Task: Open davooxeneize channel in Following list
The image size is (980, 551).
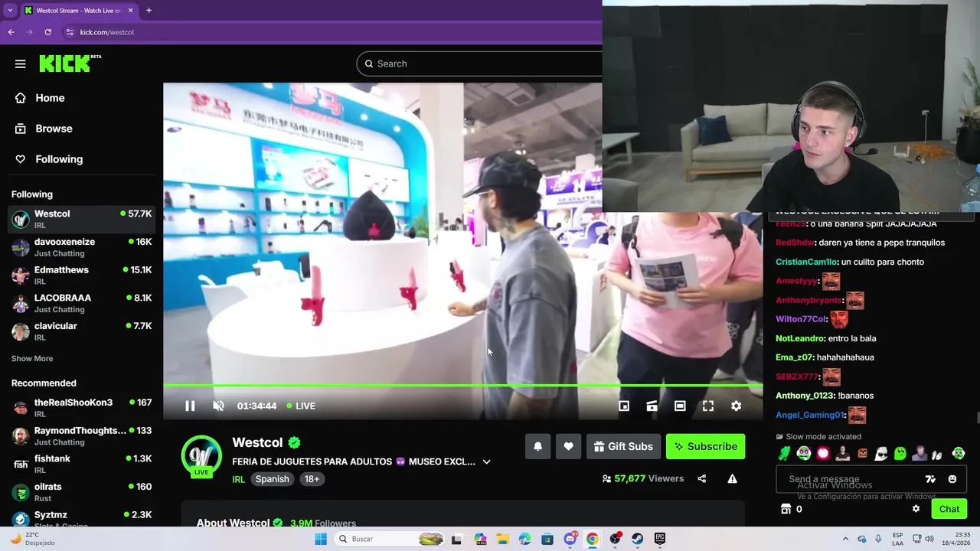Action: click(81, 247)
